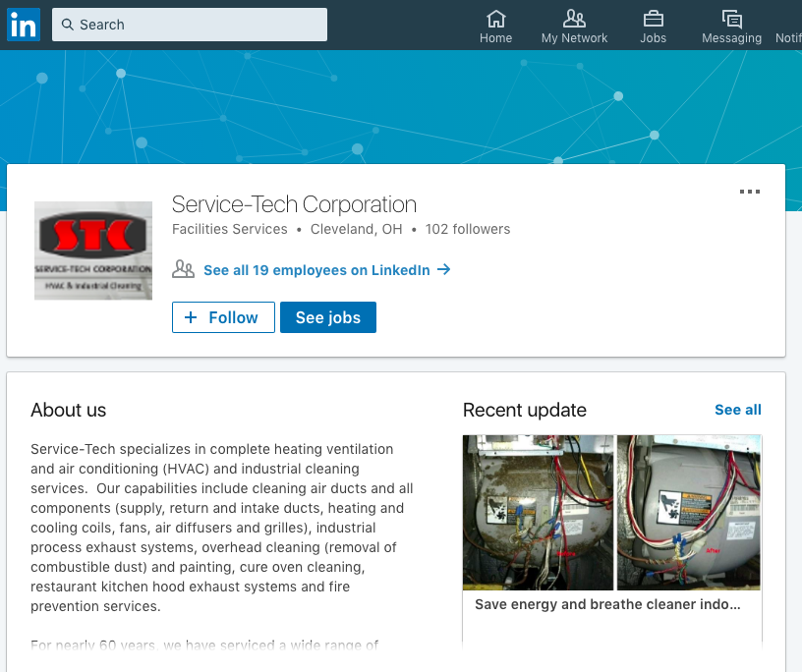Open the three-dot overflow menu

(x=750, y=192)
